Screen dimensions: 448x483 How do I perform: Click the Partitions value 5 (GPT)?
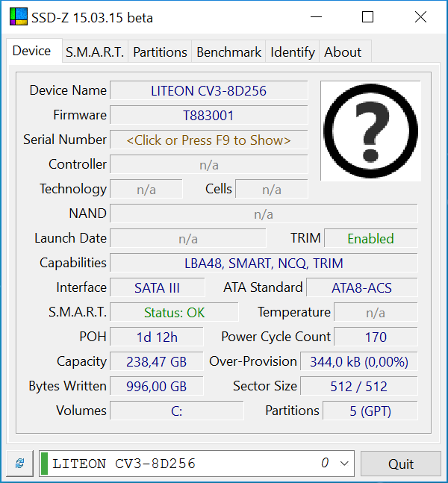pyautogui.click(x=370, y=411)
